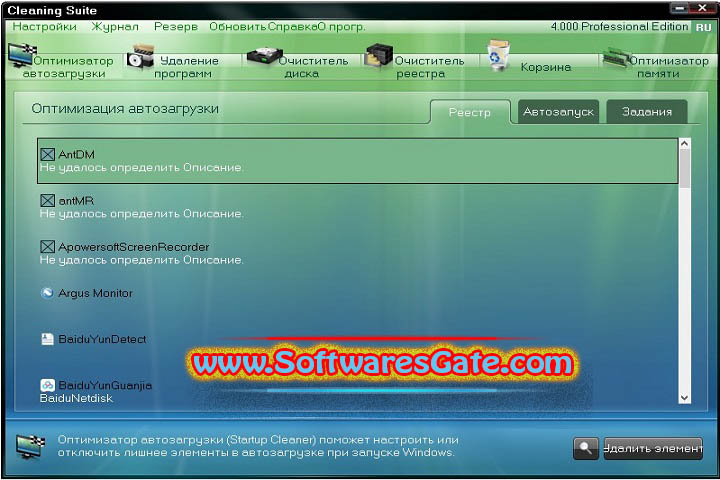Image resolution: width=720 pixels, height=480 pixels.
Task: Toggle the antMR startup checkbox
Action: coord(47,201)
